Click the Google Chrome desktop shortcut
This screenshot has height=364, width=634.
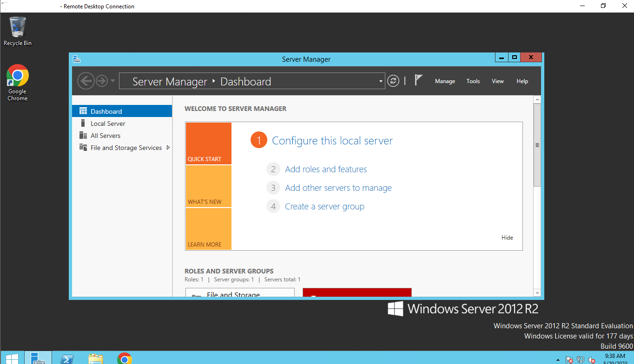18,83
